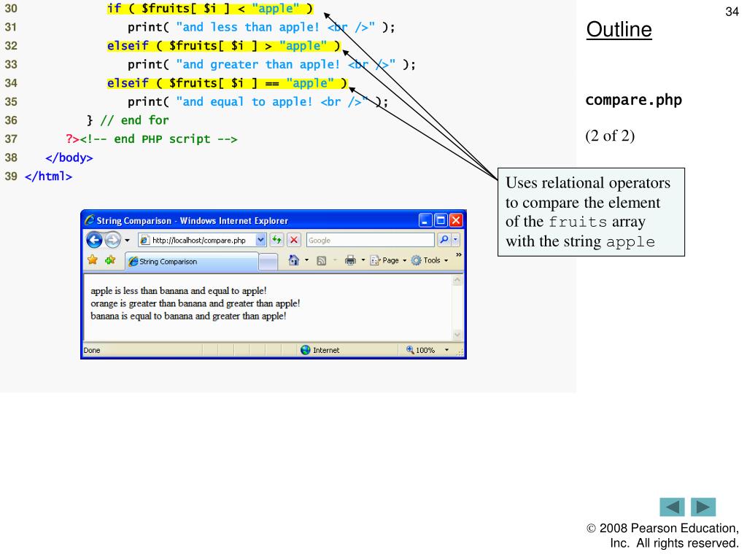Click the red Stop loading icon
Image resolution: width=747 pixels, height=560 pixels.
pyautogui.click(x=294, y=240)
